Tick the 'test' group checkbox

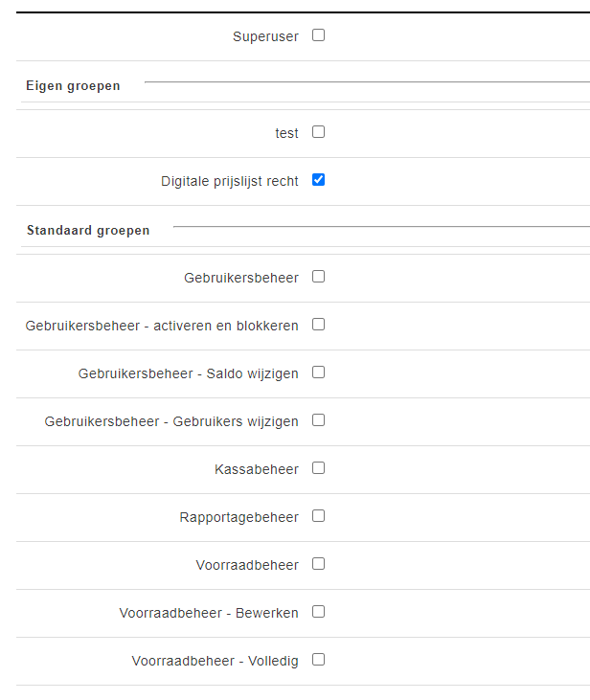[x=319, y=132]
